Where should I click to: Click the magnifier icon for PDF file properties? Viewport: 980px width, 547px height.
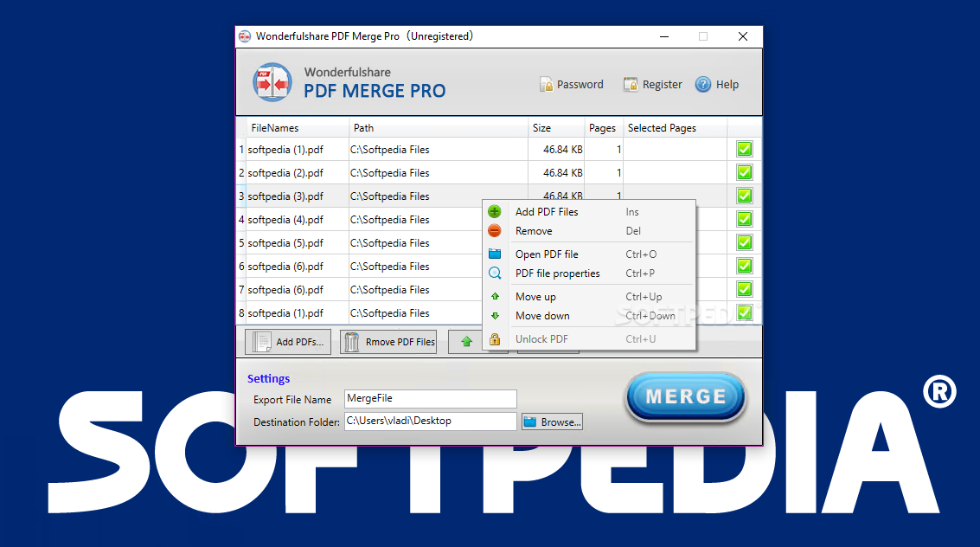pyautogui.click(x=495, y=273)
